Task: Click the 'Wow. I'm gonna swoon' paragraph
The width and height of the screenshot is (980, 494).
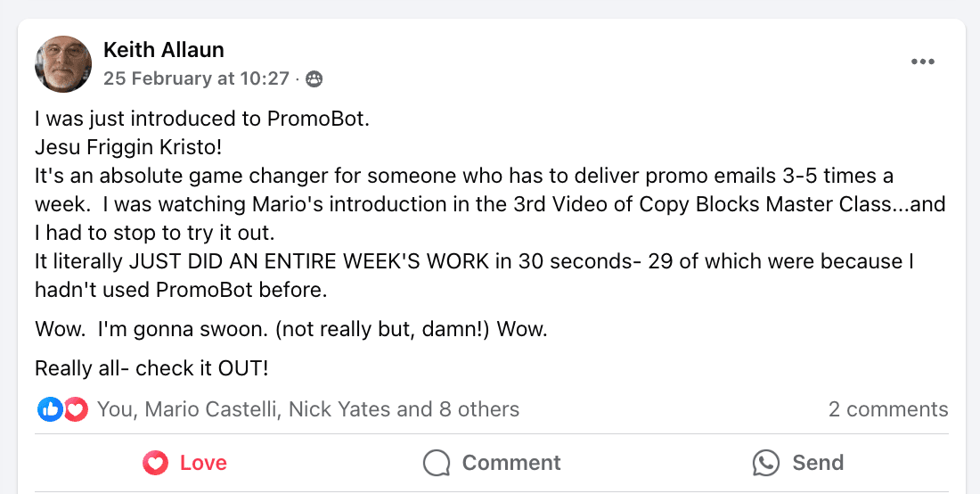Action: click(290, 329)
